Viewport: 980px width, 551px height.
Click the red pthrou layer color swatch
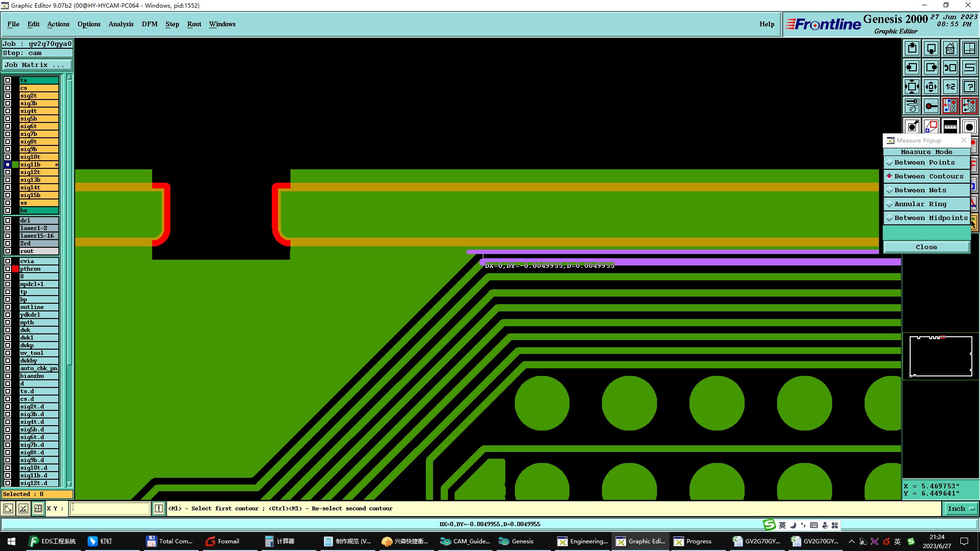pos(15,269)
